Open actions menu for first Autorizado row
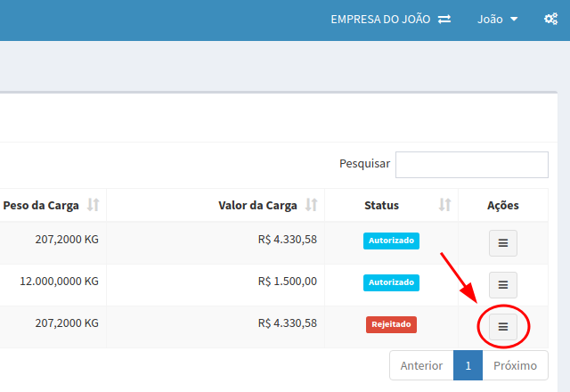Viewport: 570px width, 392px height. click(502, 242)
